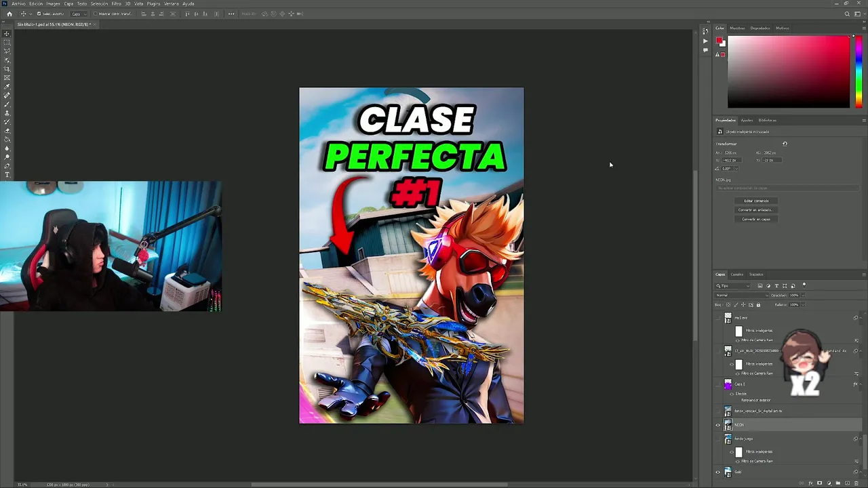Open the layer filter Tipo dropdown
The width and height of the screenshot is (868, 488).
point(732,285)
